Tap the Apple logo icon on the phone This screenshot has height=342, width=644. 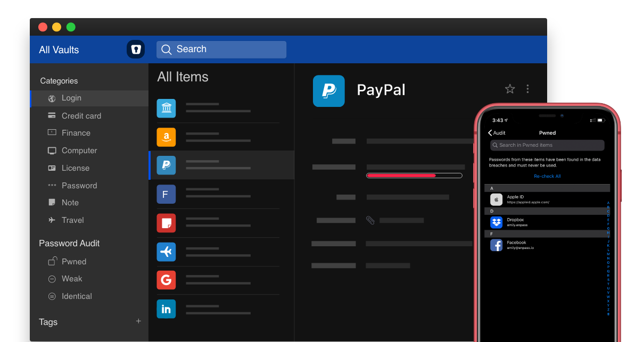[496, 199]
